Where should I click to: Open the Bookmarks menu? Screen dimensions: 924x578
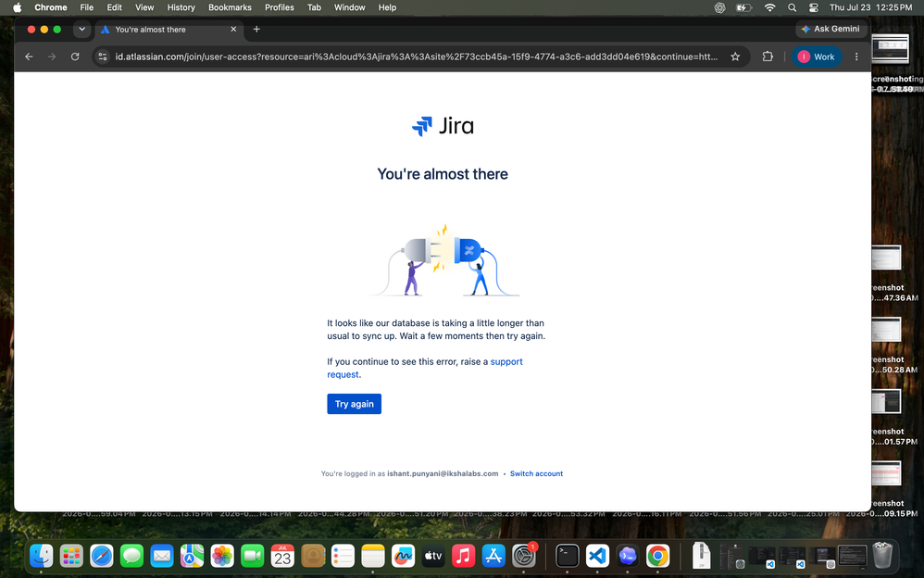230,7
